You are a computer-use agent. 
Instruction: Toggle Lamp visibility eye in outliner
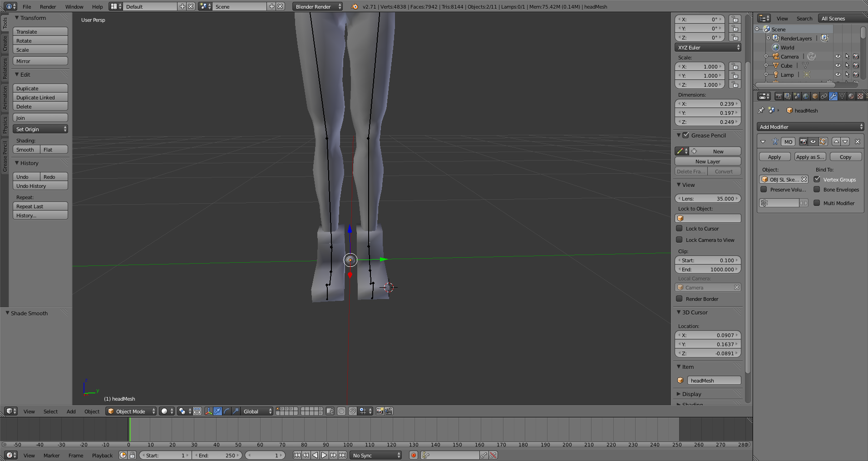click(838, 75)
